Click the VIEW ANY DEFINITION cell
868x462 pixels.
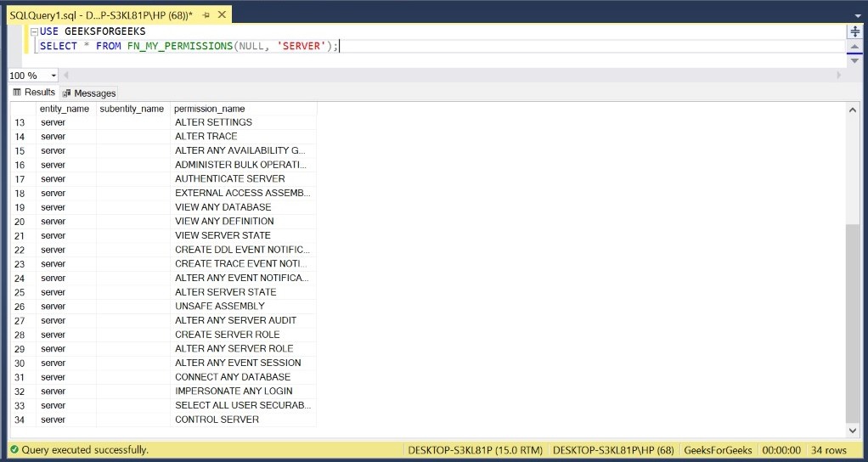[x=244, y=222]
